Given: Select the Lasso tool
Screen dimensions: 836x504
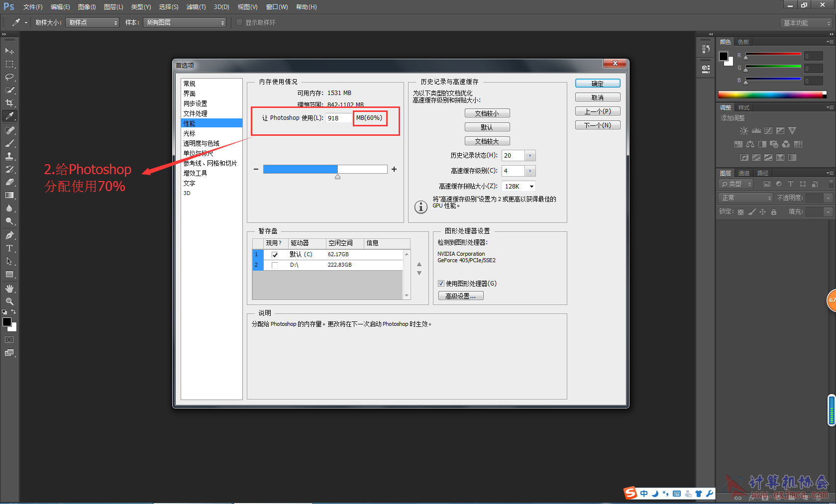Looking at the screenshot, I should coord(9,77).
